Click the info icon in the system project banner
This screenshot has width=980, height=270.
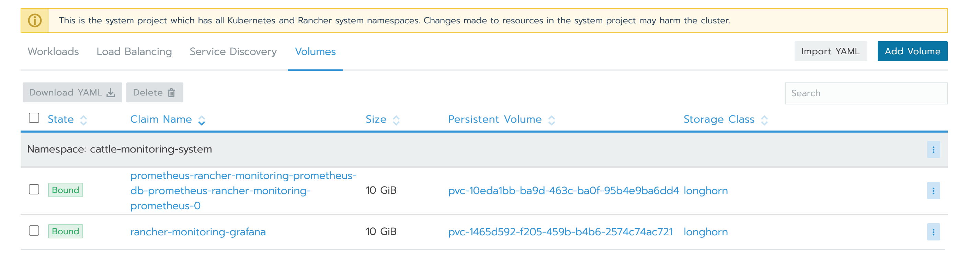(x=35, y=20)
